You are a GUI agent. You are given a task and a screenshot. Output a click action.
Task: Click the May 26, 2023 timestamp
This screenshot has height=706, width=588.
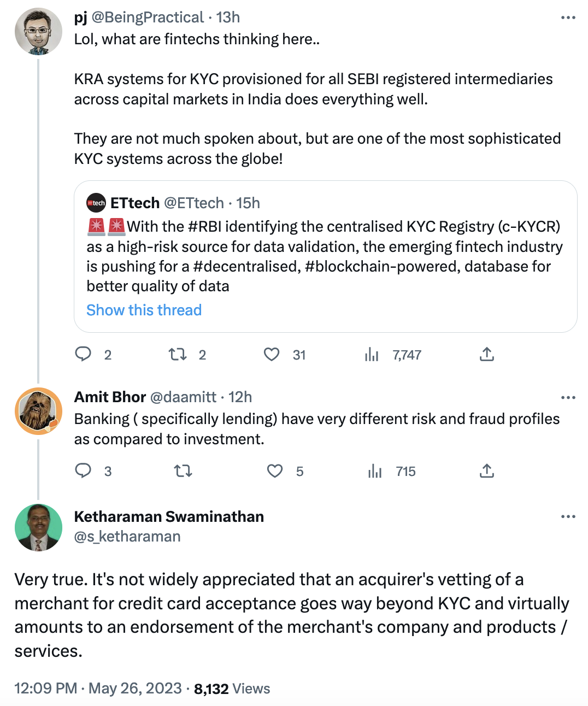[135, 689]
